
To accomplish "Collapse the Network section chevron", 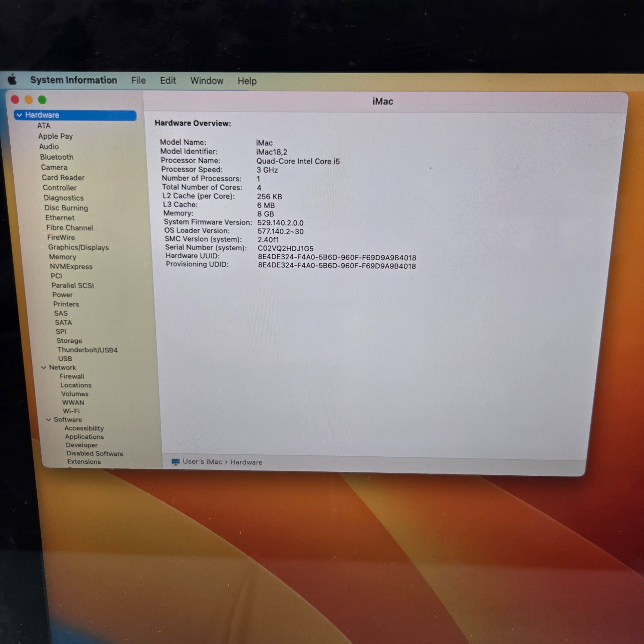I will tap(43, 368).
